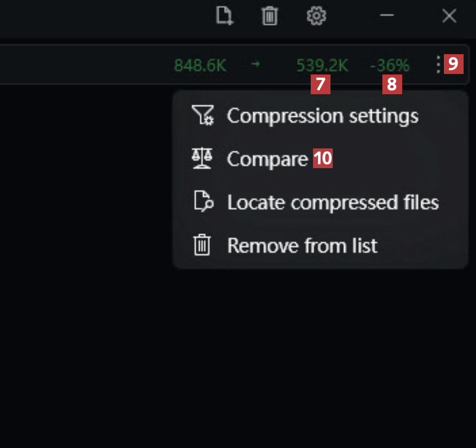
Task: Click the red badge numbered 10
Action: pyautogui.click(x=323, y=159)
